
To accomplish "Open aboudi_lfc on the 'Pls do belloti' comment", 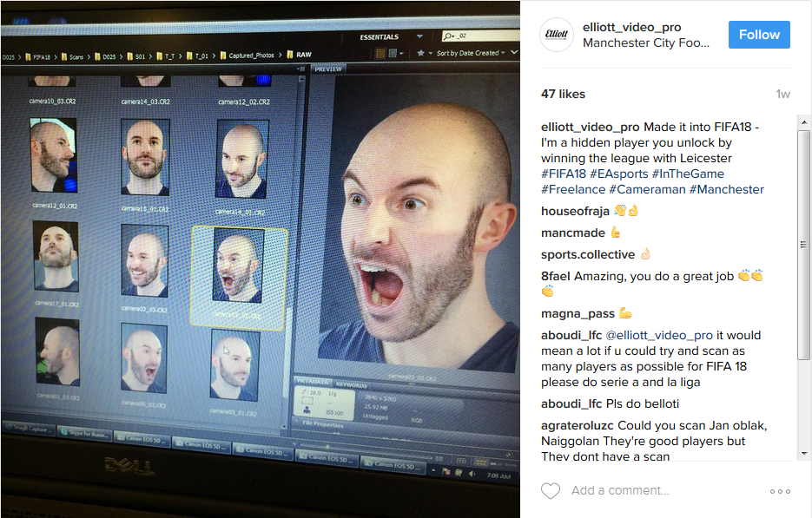I will pyautogui.click(x=571, y=403).
